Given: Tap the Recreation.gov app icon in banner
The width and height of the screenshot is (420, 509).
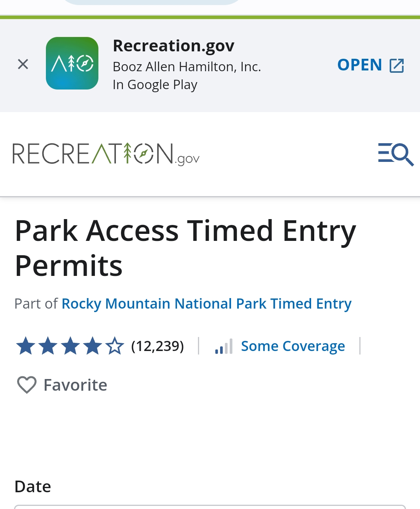Looking at the screenshot, I should 72,63.
